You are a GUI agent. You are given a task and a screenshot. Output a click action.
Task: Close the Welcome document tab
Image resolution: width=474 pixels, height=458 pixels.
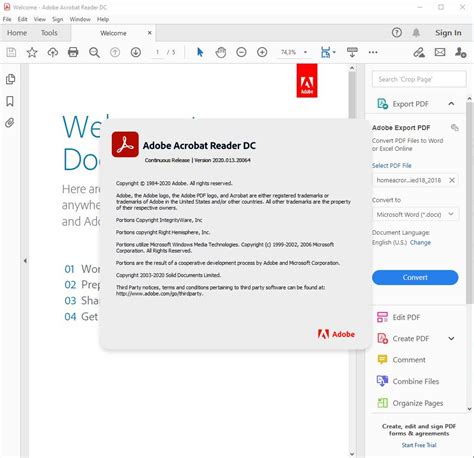pos(150,33)
